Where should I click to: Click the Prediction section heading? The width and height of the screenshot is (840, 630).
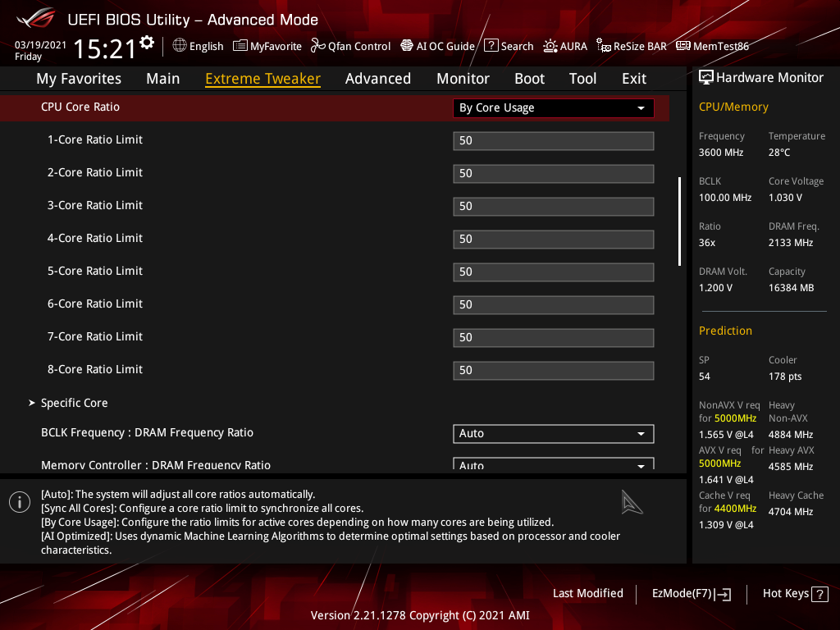tap(725, 331)
